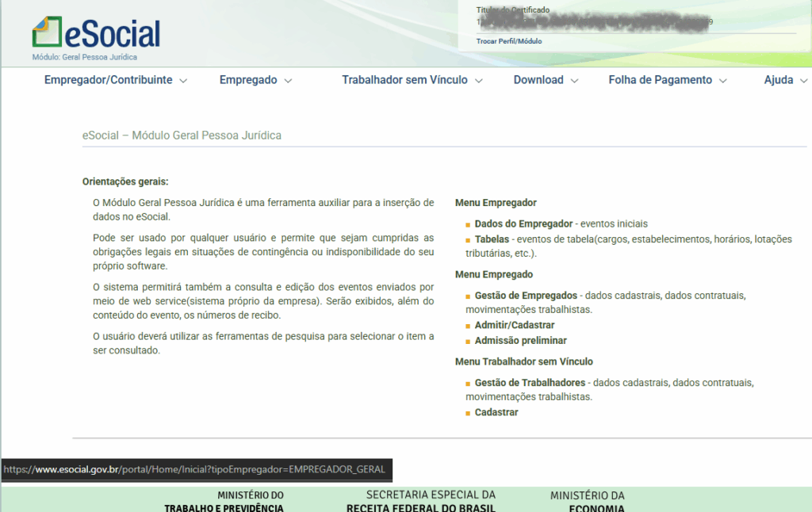Screen dimensions: 812x512
Task: Click the orange bullet beside Gestão de Trabalhadores
Action: tap(468, 384)
